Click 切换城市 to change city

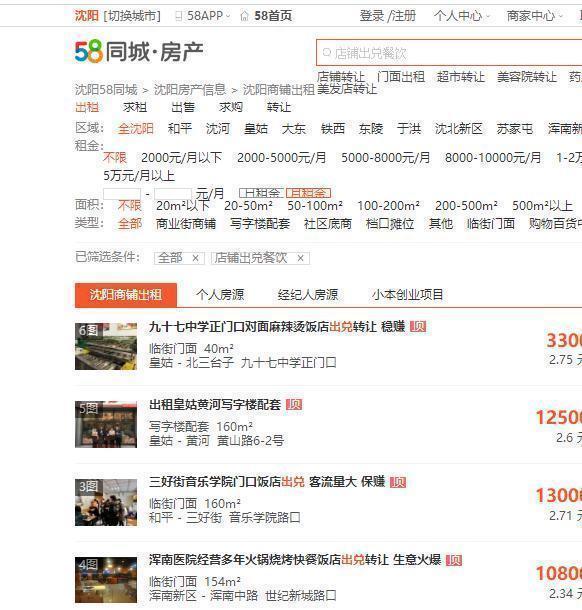pos(132,16)
